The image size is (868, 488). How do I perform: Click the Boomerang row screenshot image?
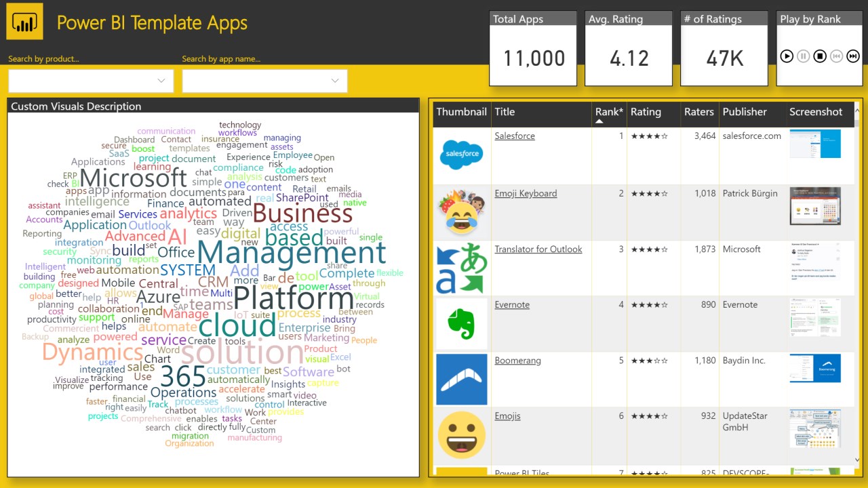point(815,368)
